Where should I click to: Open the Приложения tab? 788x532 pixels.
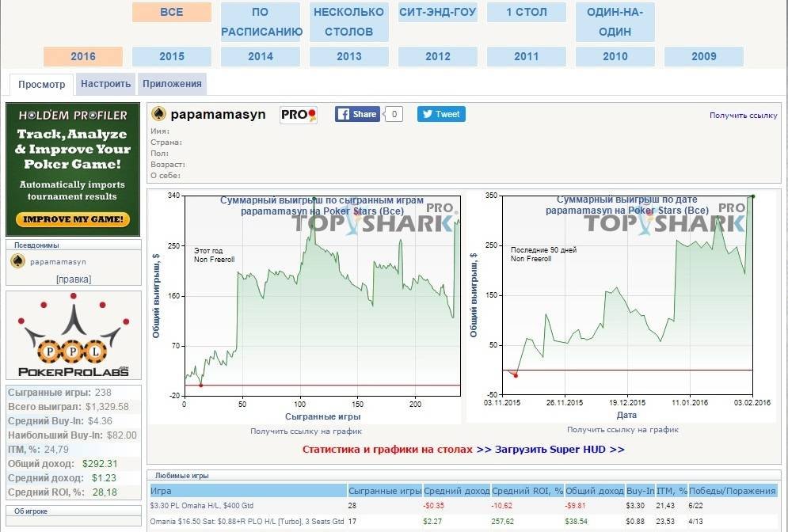[x=172, y=84]
